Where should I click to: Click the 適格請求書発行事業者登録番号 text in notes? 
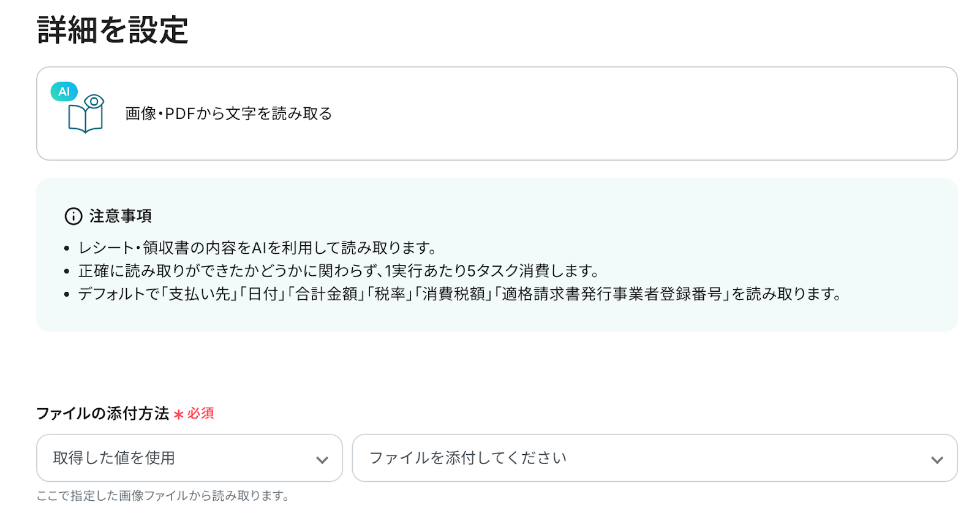click(x=612, y=294)
